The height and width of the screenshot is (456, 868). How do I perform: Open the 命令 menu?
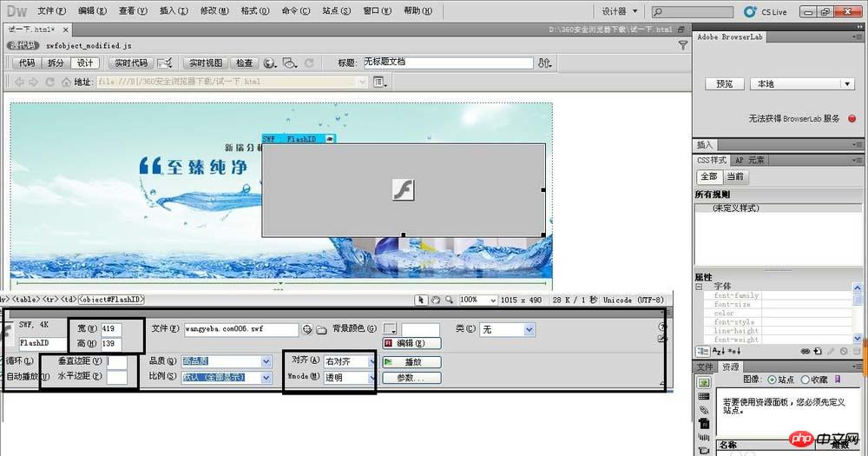point(296,10)
